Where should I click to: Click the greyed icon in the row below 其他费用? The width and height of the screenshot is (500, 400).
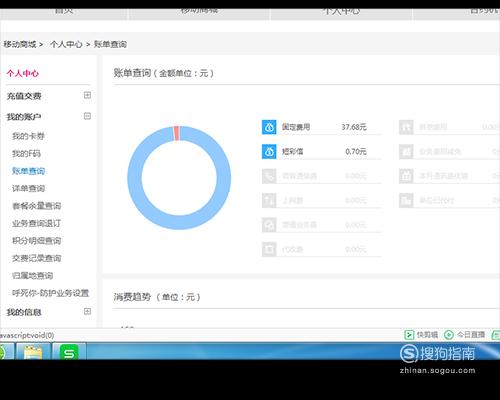[406, 152]
